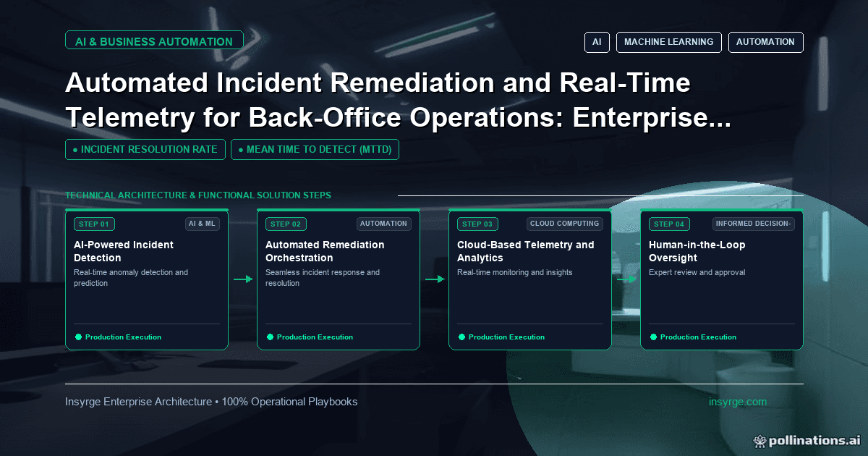
Task: Click Production Execution text in step 02
Action: 315,337
